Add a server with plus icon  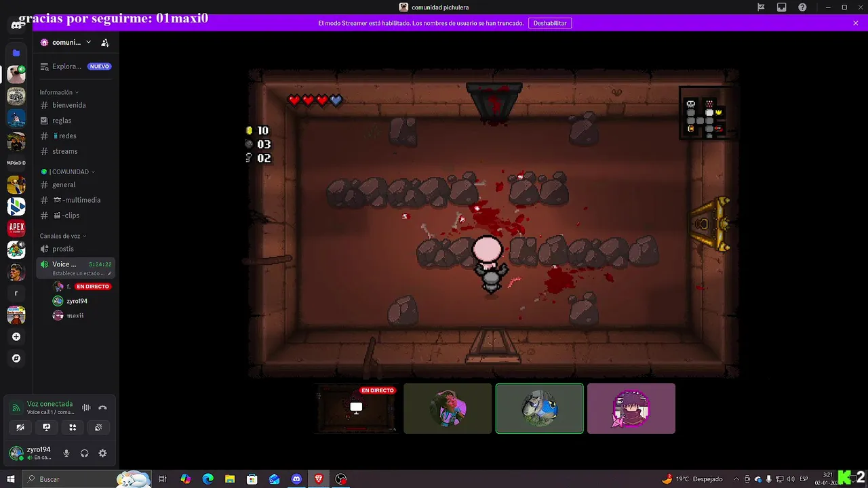pos(16,337)
